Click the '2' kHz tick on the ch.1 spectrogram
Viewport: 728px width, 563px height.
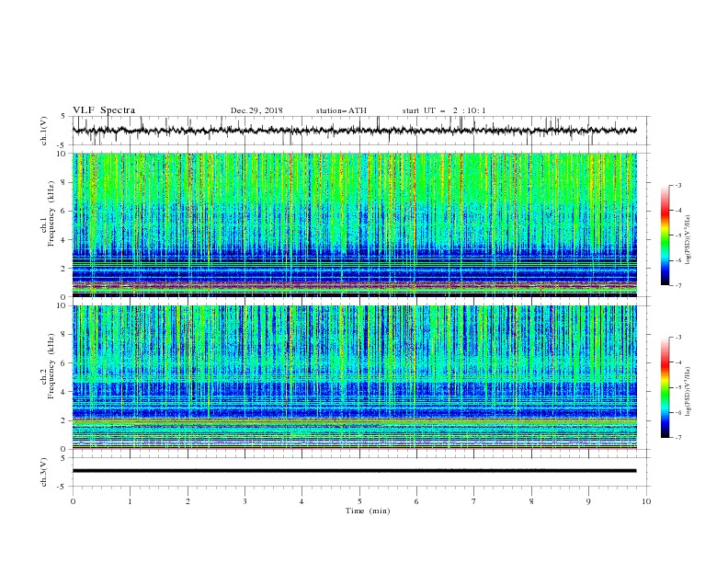point(64,268)
